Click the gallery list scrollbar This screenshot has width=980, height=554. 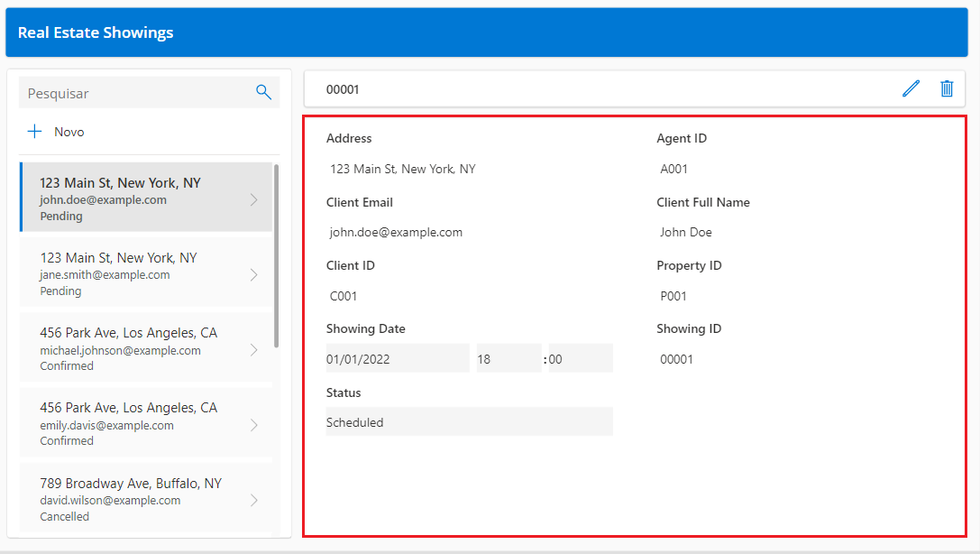point(276,255)
